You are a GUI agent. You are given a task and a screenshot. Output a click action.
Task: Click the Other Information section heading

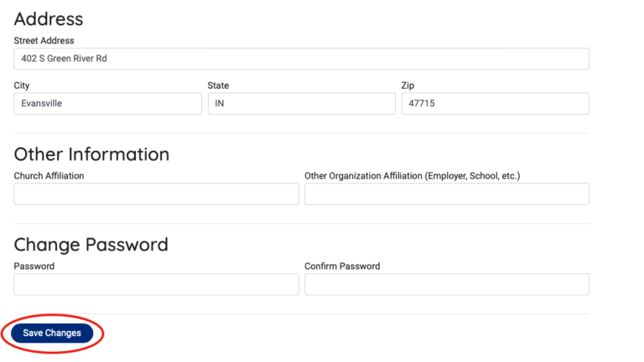pyautogui.click(x=91, y=154)
